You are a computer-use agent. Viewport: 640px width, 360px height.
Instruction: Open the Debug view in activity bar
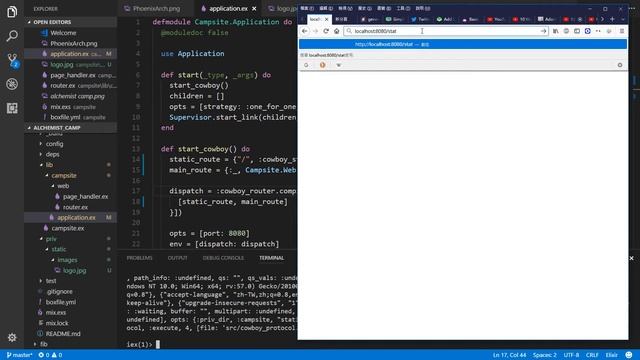coord(12,84)
